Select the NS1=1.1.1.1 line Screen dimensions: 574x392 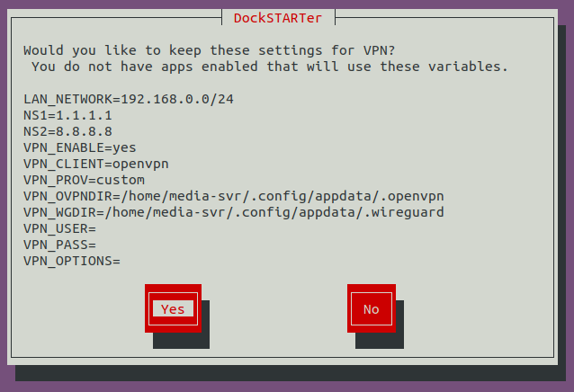coord(67,115)
